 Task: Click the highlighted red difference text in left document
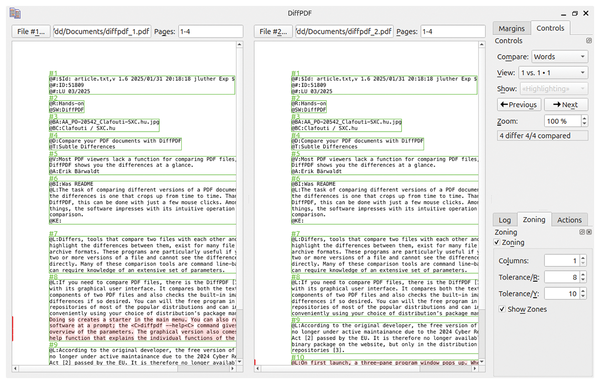click(x=143, y=329)
